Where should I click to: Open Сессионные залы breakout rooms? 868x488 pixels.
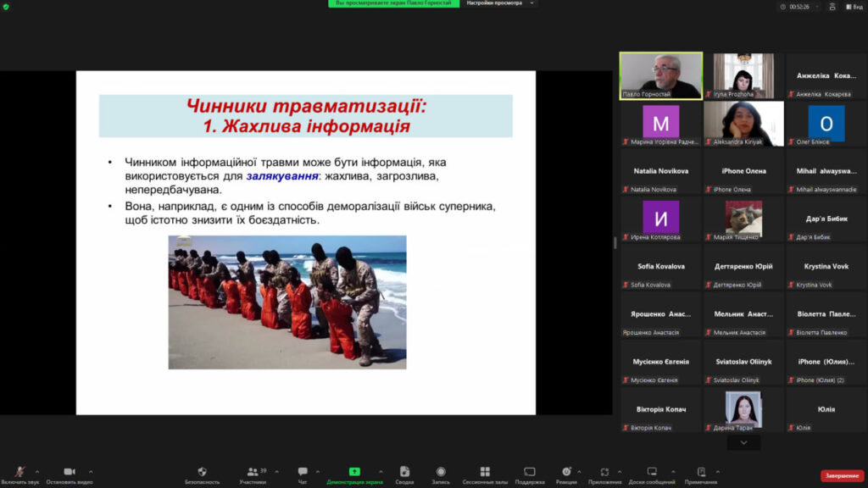tap(485, 472)
